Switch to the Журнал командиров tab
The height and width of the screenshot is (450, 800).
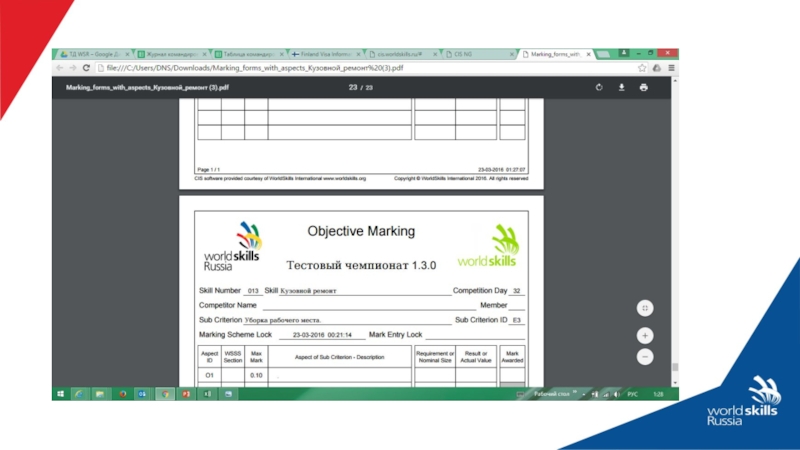pyautogui.click(x=172, y=54)
